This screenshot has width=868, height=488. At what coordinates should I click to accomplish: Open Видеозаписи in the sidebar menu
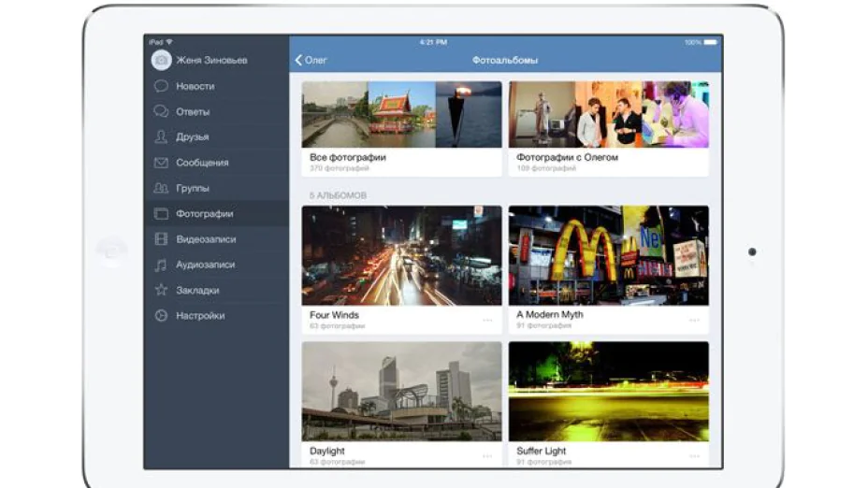point(216,239)
